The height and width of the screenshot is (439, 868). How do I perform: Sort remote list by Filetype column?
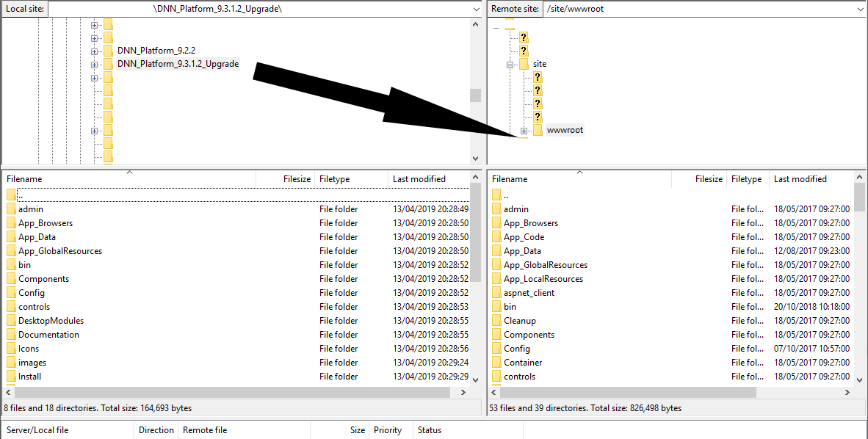coord(748,179)
